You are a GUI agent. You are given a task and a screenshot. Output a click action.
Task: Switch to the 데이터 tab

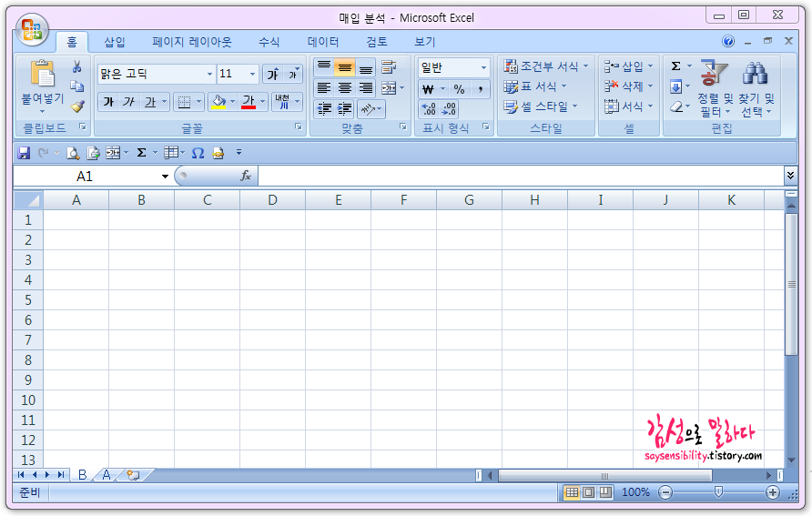coord(323,42)
